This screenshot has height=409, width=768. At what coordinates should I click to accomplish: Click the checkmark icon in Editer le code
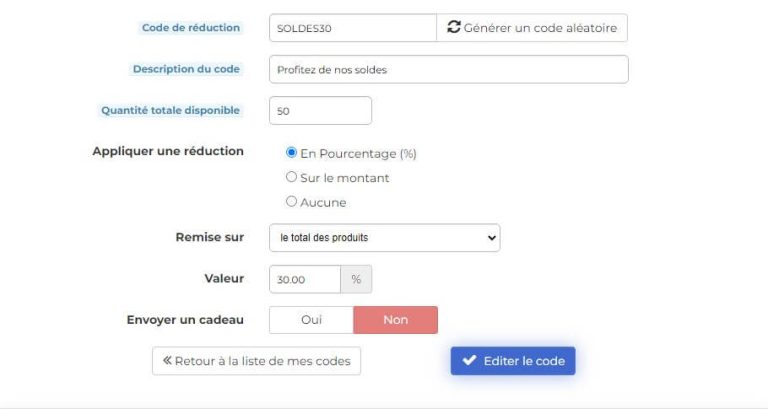point(469,361)
